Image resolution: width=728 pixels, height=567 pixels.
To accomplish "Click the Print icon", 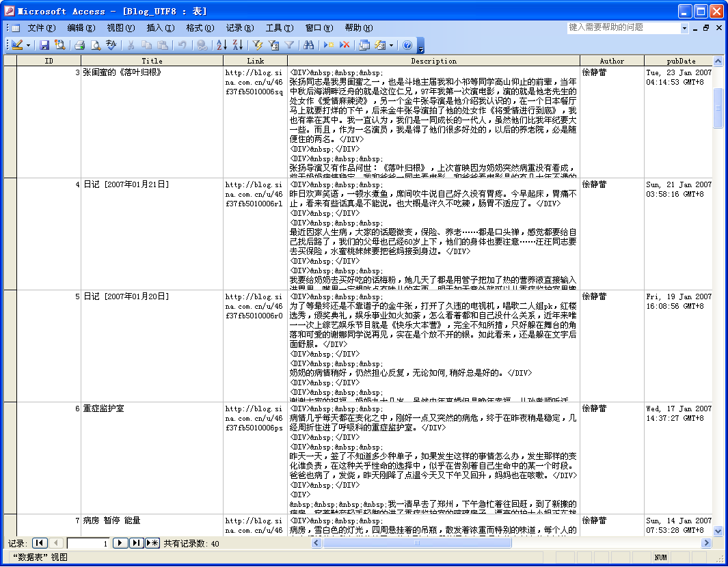I will 79,45.
